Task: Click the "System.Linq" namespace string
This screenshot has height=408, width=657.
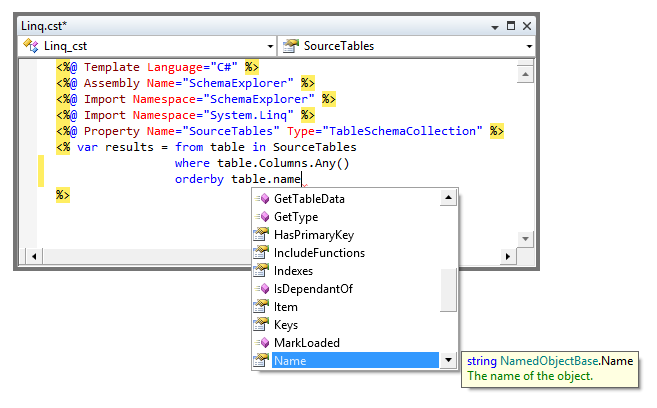Action: (x=248, y=115)
